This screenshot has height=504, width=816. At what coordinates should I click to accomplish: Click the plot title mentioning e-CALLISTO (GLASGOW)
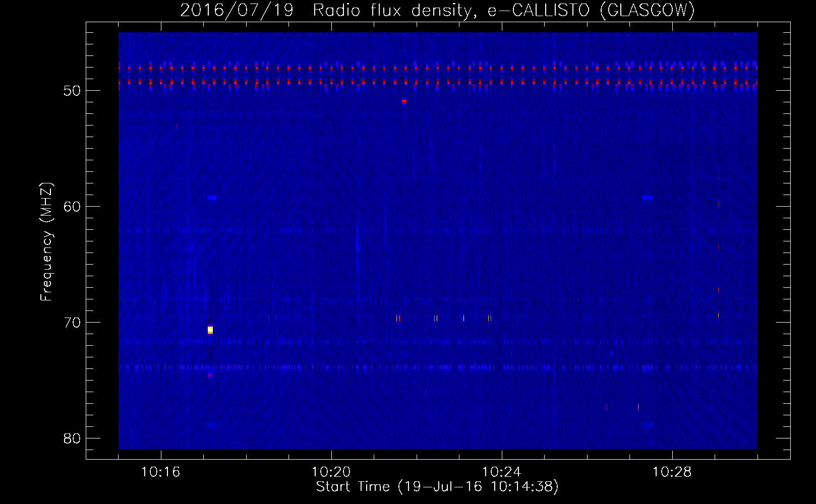pyautogui.click(x=437, y=10)
